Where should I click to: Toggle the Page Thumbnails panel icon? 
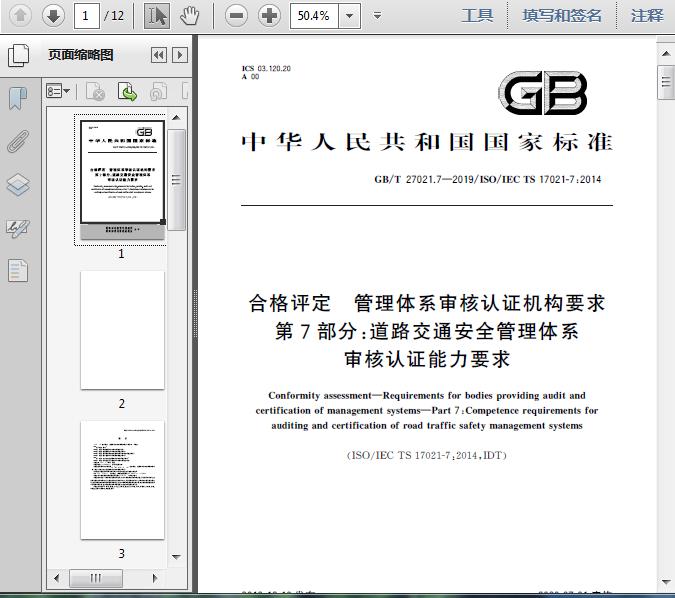18,55
